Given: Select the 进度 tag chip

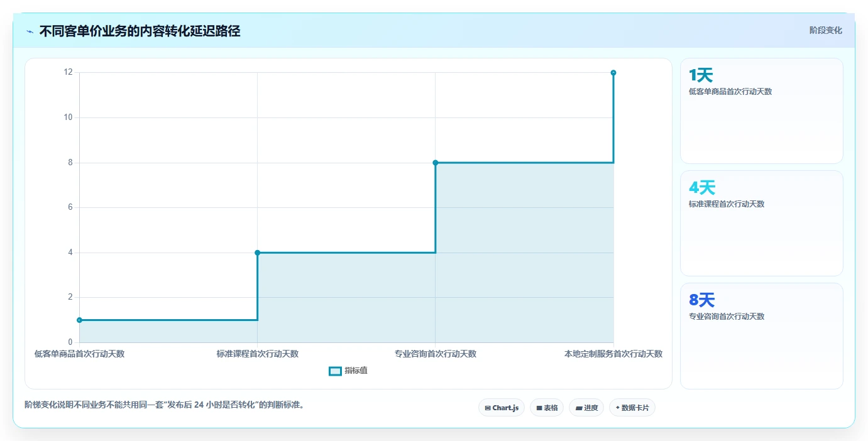Looking at the screenshot, I should click(586, 408).
